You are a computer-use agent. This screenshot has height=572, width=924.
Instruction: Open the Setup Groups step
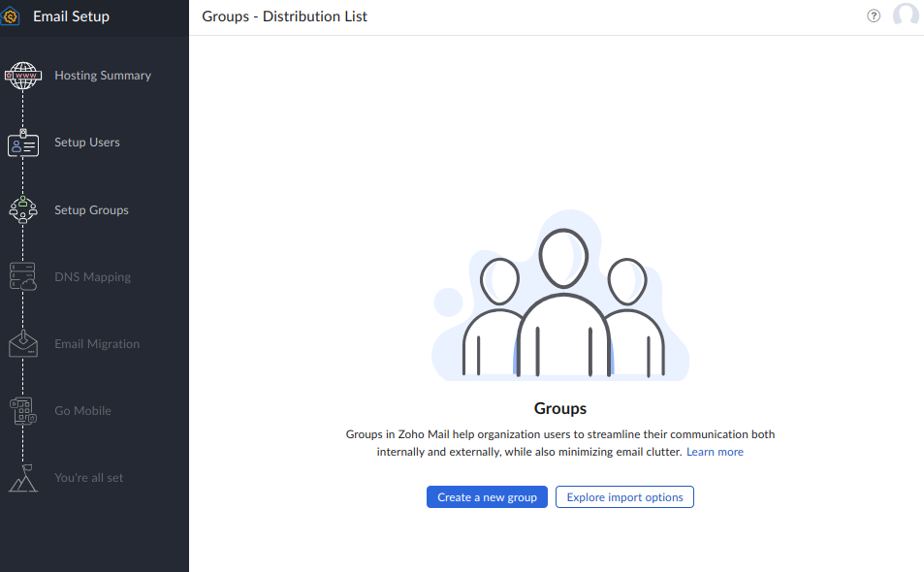coord(91,210)
